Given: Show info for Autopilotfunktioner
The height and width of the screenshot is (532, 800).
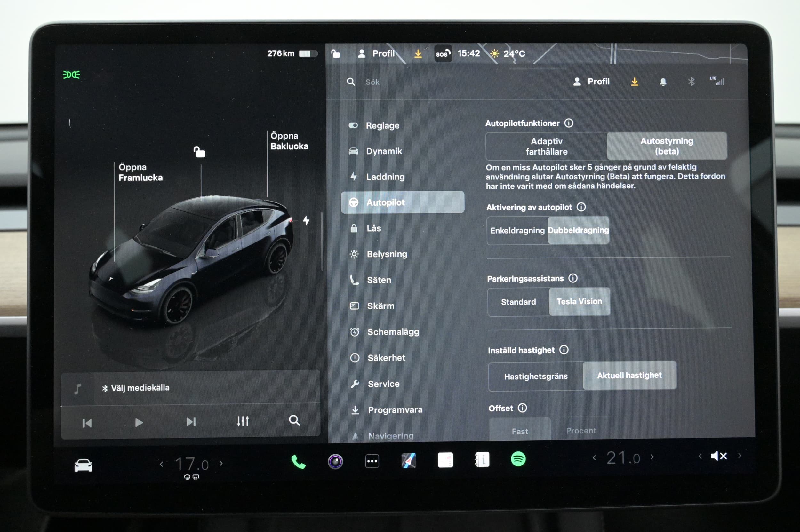Looking at the screenshot, I should (x=569, y=123).
